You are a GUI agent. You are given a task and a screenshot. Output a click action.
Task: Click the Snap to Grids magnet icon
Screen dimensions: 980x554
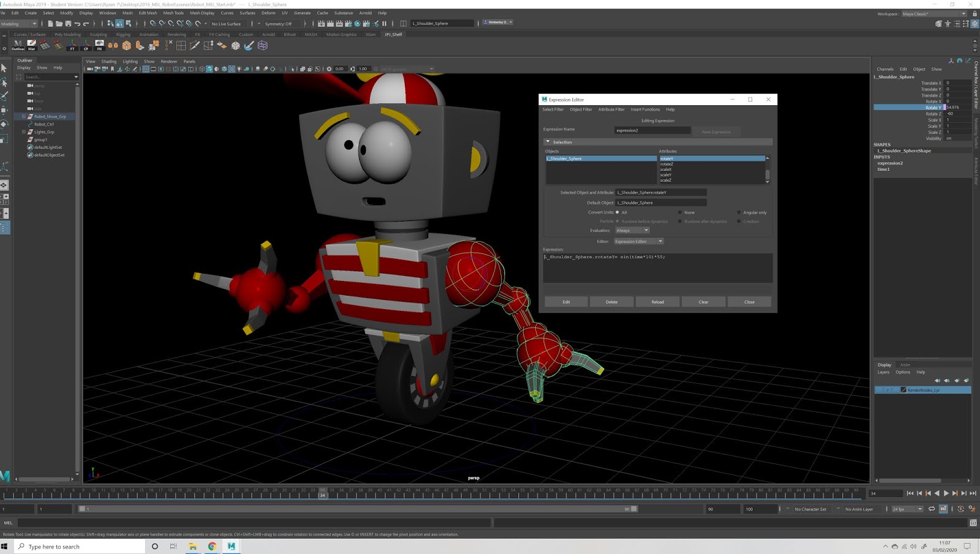152,23
